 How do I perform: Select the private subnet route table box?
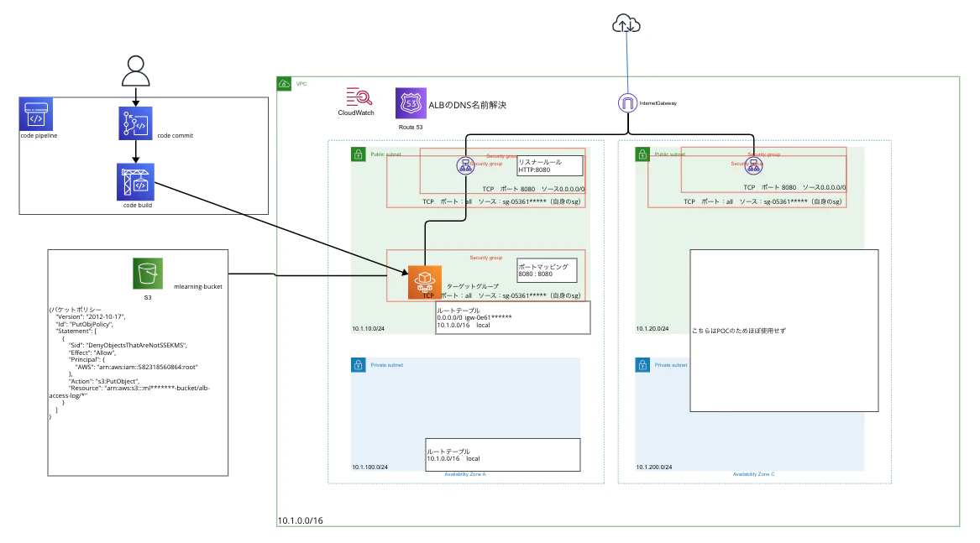coord(503,454)
